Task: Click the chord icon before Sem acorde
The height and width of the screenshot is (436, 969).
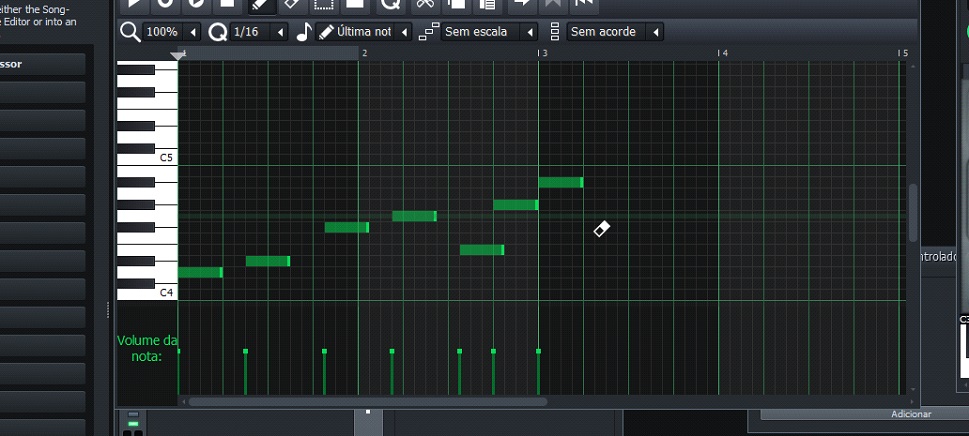Action: click(556, 32)
